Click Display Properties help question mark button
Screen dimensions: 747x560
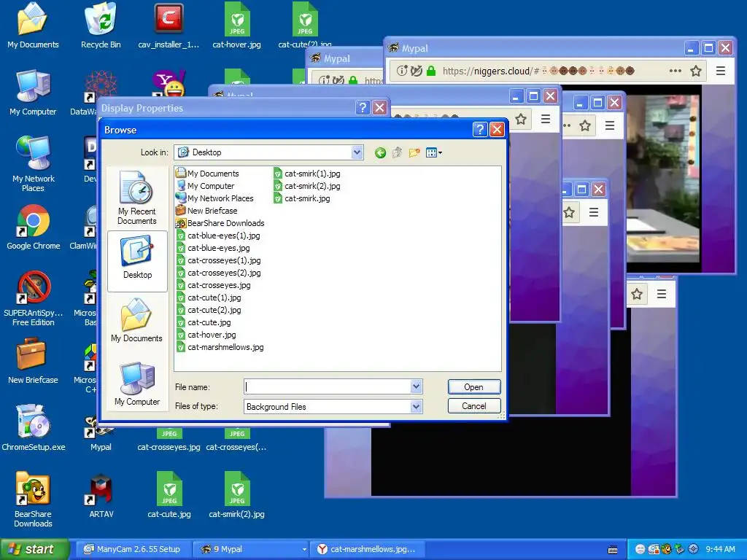363,108
